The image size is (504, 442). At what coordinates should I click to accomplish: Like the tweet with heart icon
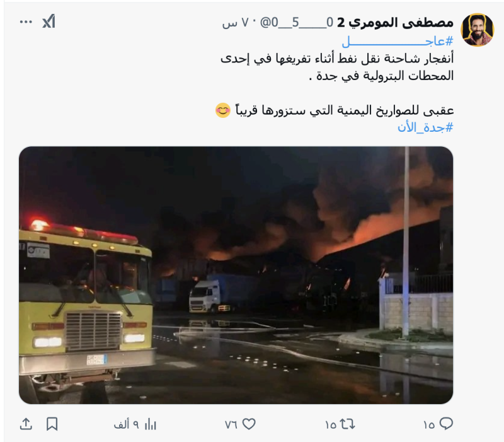[x=249, y=424]
